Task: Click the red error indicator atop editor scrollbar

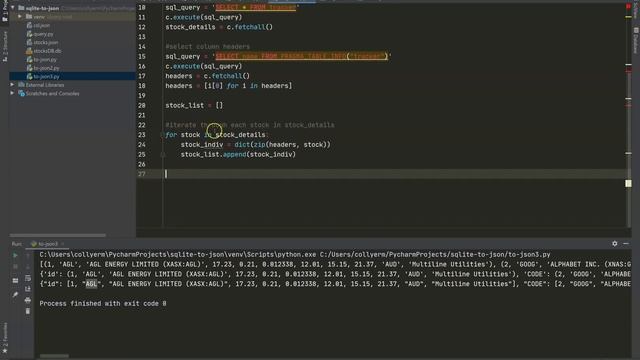Action: tap(628, 7)
